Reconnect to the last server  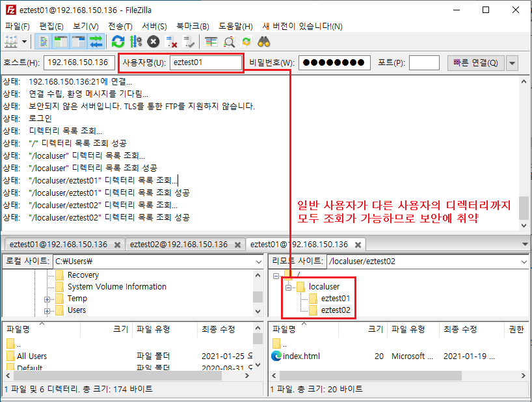click(x=189, y=42)
